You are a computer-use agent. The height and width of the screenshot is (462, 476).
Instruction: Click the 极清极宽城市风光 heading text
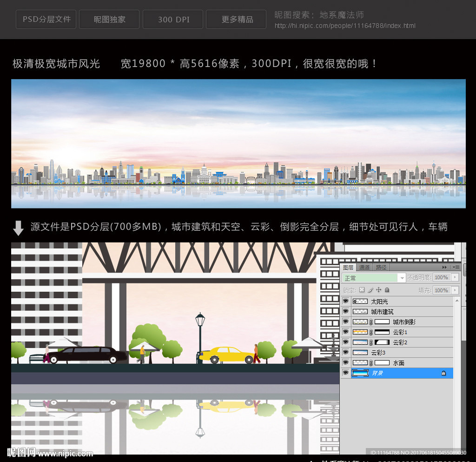[56, 63]
